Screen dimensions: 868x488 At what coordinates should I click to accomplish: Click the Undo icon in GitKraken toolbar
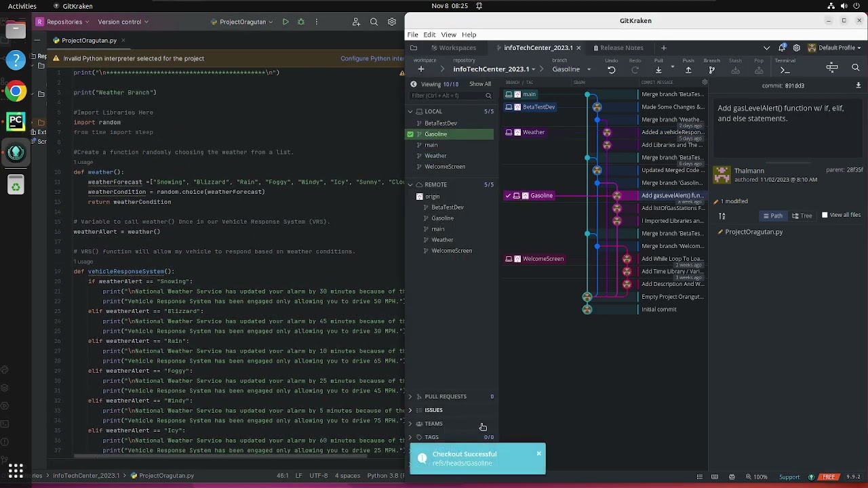[611, 70]
